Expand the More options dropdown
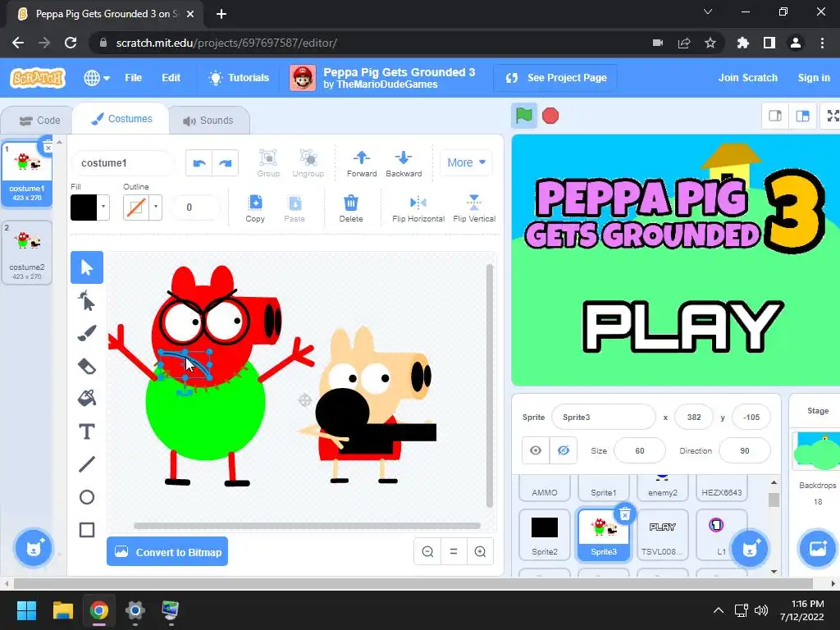840x630 pixels. click(x=466, y=162)
